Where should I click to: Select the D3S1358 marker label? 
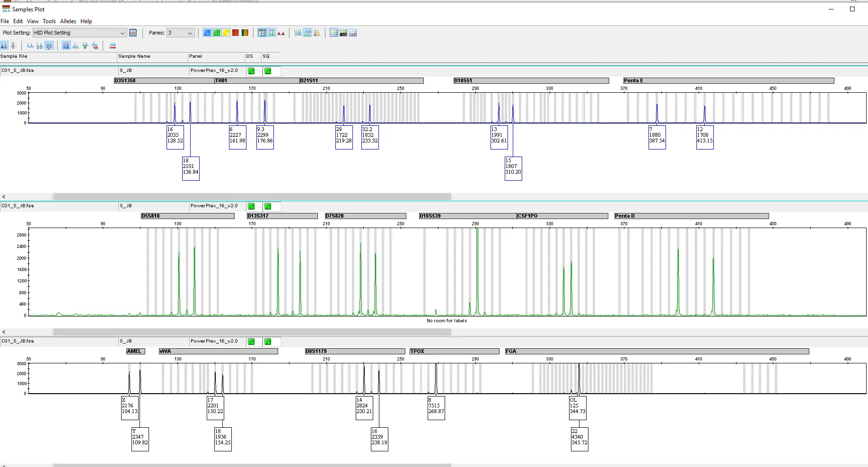pyautogui.click(x=164, y=80)
